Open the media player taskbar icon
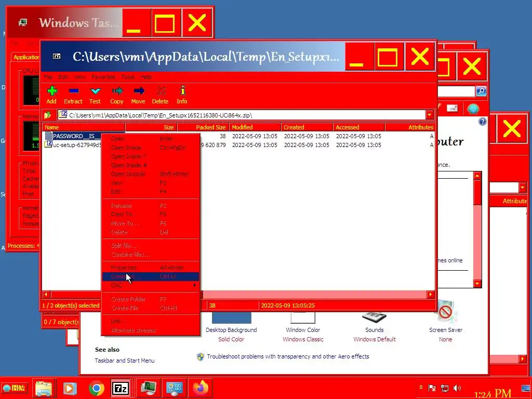 point(70,388)
